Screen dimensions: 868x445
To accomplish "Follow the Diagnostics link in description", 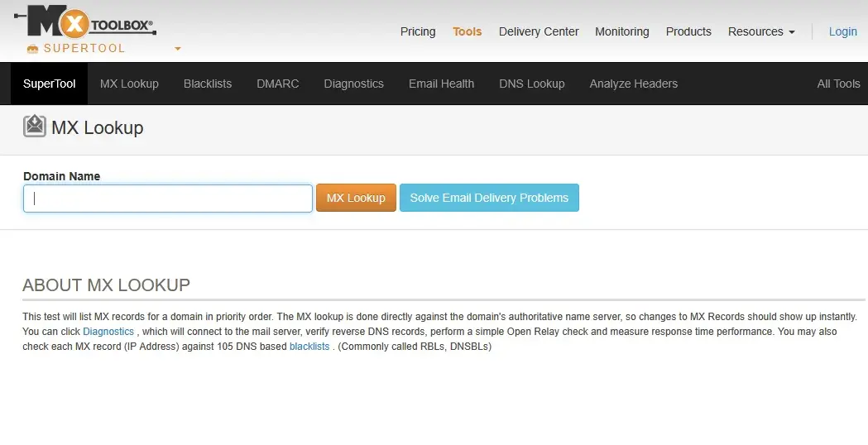I will pos(108,332).
